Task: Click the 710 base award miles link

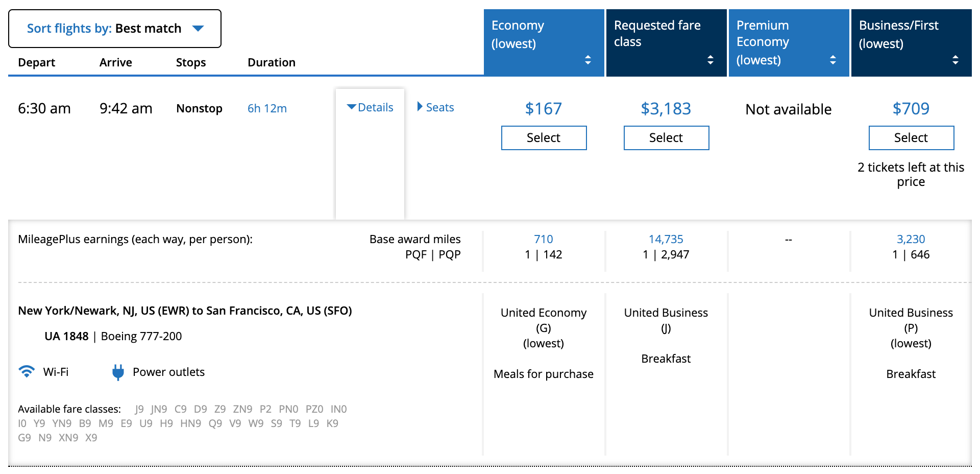Action: (543, 239)
